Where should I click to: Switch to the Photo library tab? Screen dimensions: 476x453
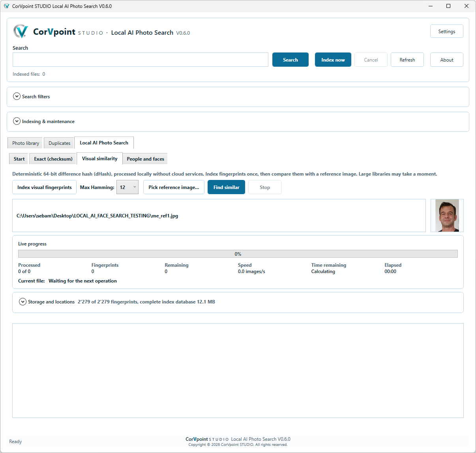pos(25,143)
